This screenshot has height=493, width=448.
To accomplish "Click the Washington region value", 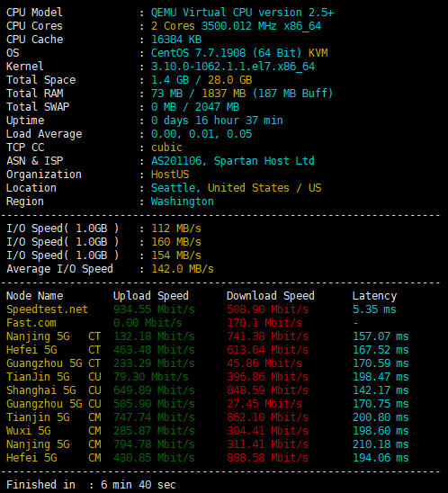I will click(183, 202).
